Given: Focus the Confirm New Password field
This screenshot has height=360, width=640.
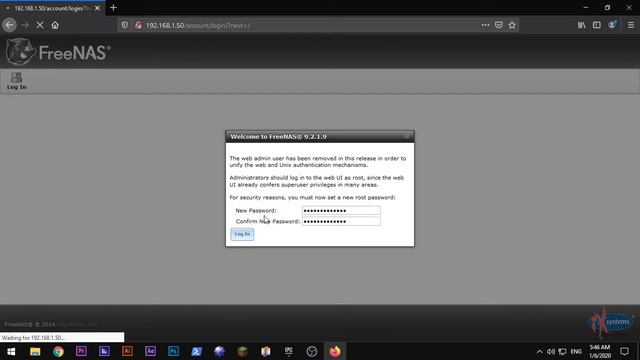Looking at the screenshot, I should click(x=341, y=221).
